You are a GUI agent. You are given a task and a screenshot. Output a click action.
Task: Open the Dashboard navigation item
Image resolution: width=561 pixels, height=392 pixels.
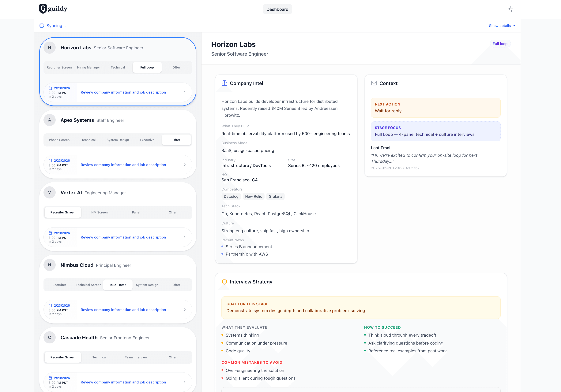[x=277, y=9]
